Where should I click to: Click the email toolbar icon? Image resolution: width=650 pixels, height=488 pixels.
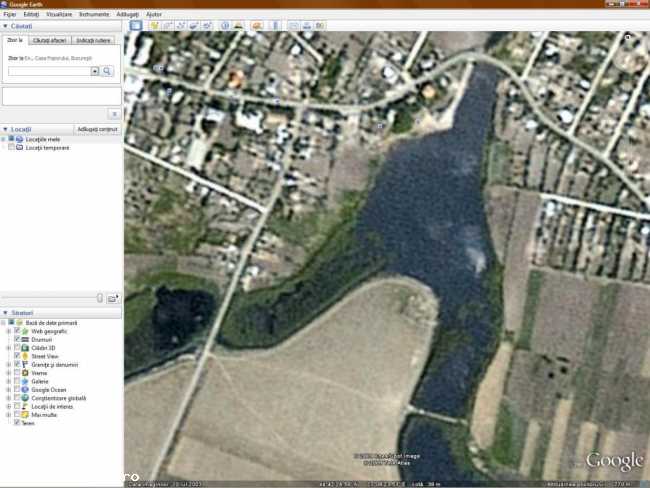[x=294, y=25]
